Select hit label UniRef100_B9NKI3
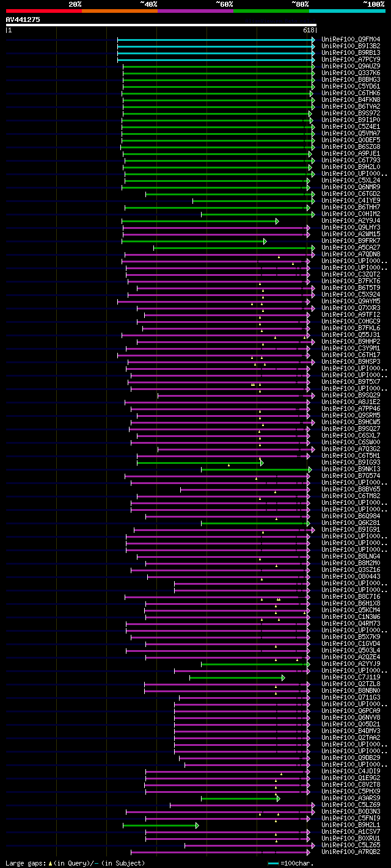 (x=351, y=469)
